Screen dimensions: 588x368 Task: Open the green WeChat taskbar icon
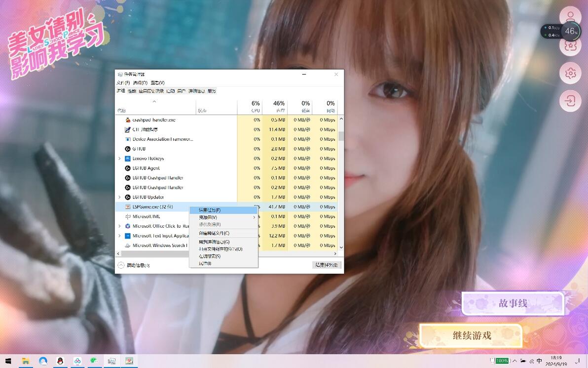(94, 361)
